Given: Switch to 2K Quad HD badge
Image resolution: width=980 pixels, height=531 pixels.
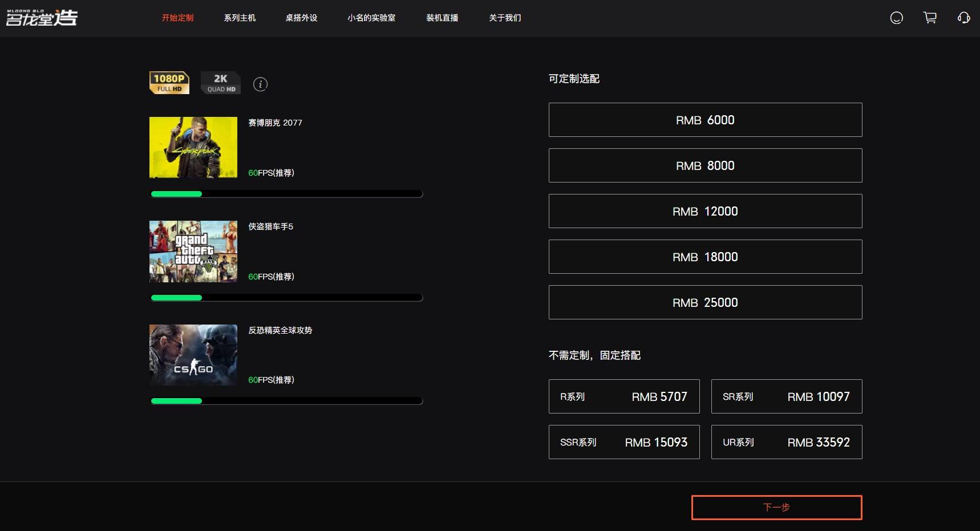Looking at the screenshot, I should (221, 83).
